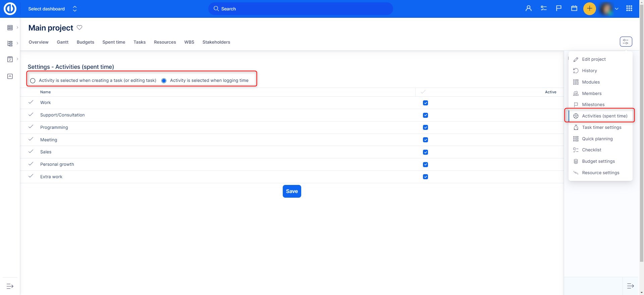Image resolution: width=644 pixels, height=295 pixels.
Task: Click into the Search field
Action: pyautogui.click(x=300, y=9)
